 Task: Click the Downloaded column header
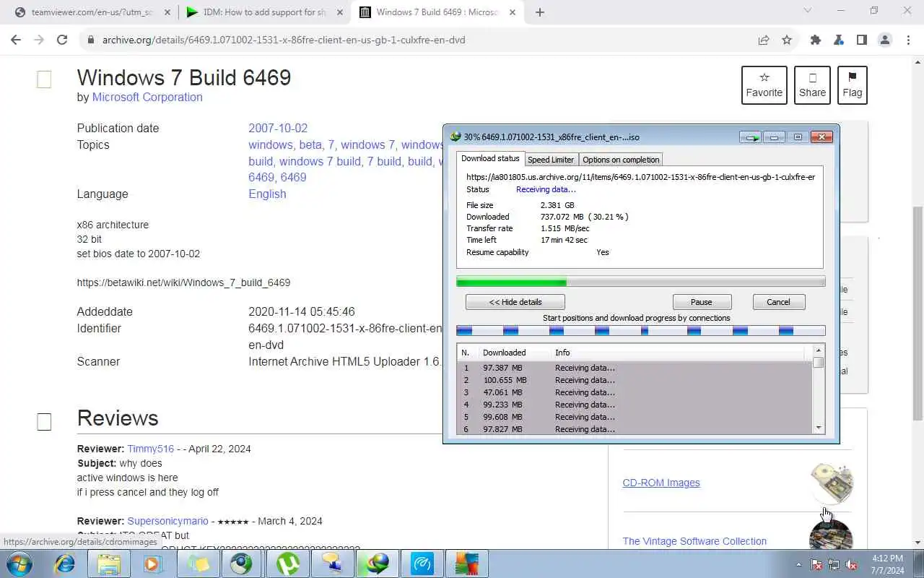click(514, 353)
